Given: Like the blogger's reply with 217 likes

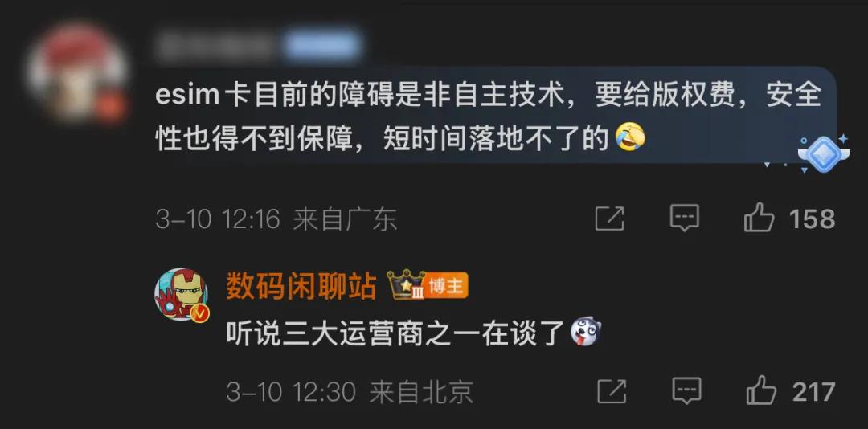Looking at the screenshot, I should pos(761,390).
